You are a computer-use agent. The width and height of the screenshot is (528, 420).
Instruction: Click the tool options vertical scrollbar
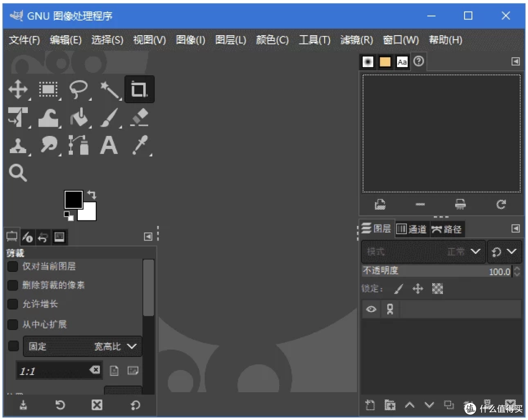(x=148, y=288)
